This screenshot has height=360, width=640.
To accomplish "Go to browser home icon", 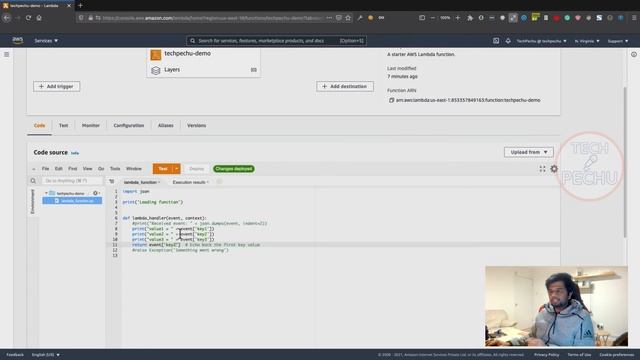I will [39, 18].
